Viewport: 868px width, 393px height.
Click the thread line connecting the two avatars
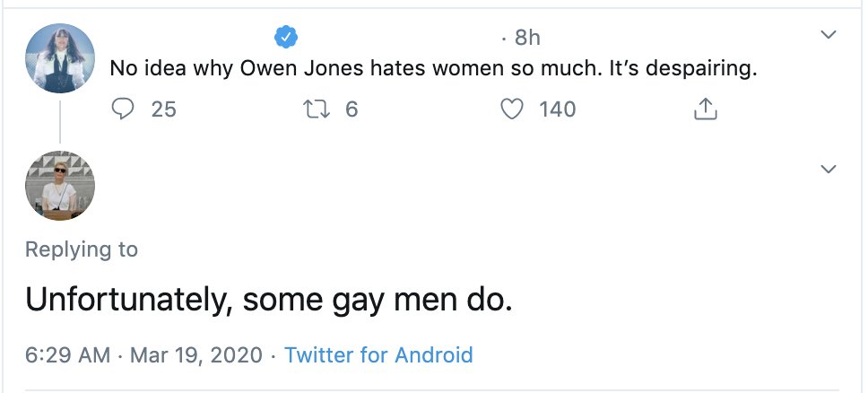tap(60, 120)
